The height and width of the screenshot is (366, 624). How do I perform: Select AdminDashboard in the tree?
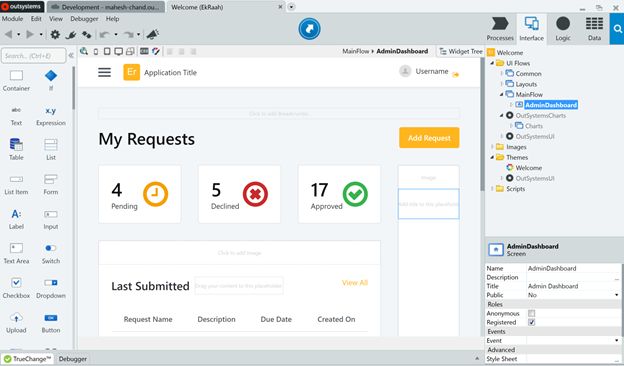coord(551,105)
